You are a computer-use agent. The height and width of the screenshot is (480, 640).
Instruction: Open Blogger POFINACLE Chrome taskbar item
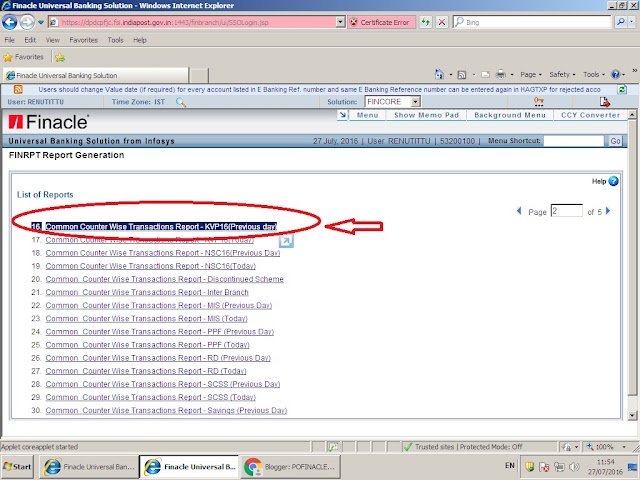point(290,467)
